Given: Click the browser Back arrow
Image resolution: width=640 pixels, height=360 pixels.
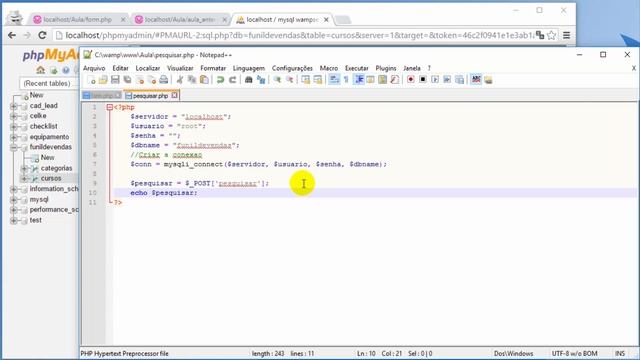Looking at the screenshot, I should point(12,36).
